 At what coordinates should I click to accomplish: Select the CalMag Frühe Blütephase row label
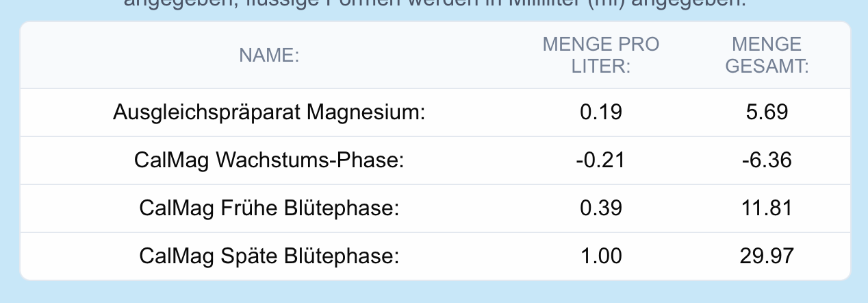pos(269,208)
